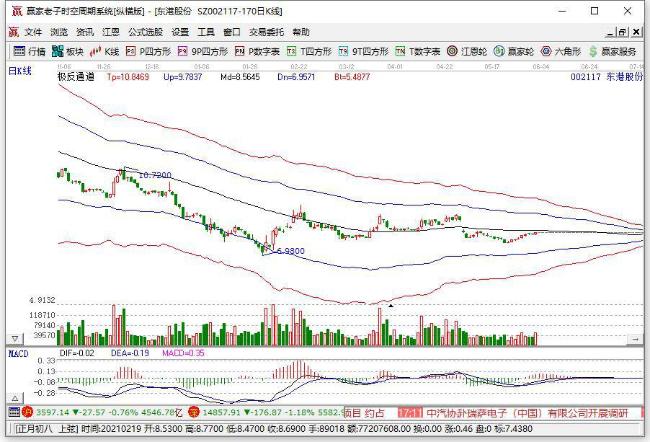
Task: Expand MACD panel with up-triangle button
Action: [x=15, y=399]
